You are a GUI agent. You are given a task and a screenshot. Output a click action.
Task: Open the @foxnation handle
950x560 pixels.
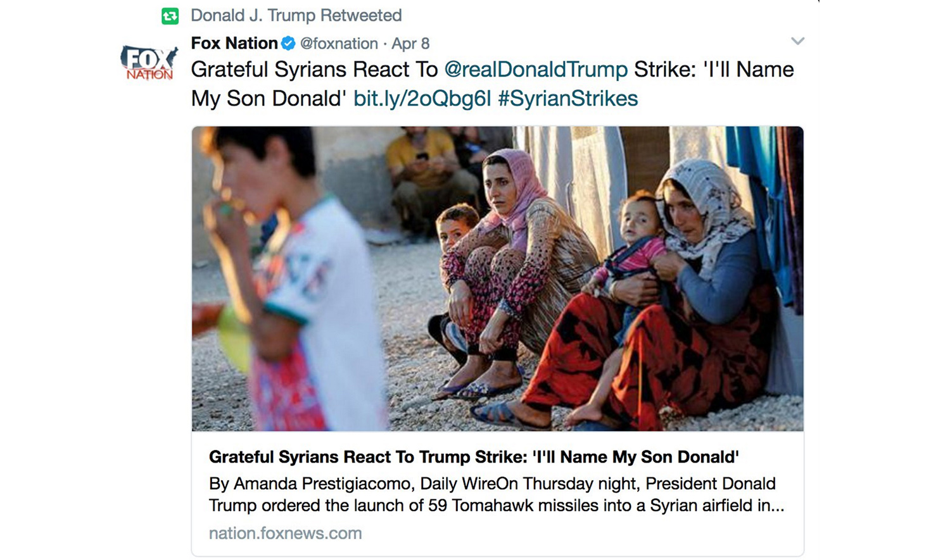tap(339, 44)
